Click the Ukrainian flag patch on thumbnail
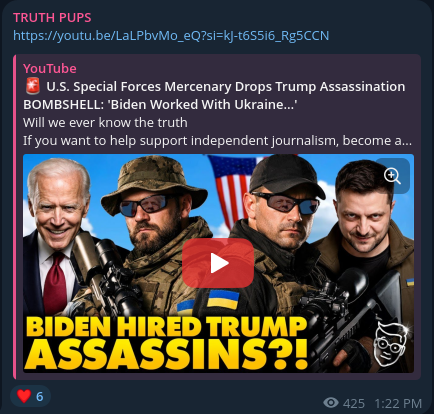 [x=223, y=299]
